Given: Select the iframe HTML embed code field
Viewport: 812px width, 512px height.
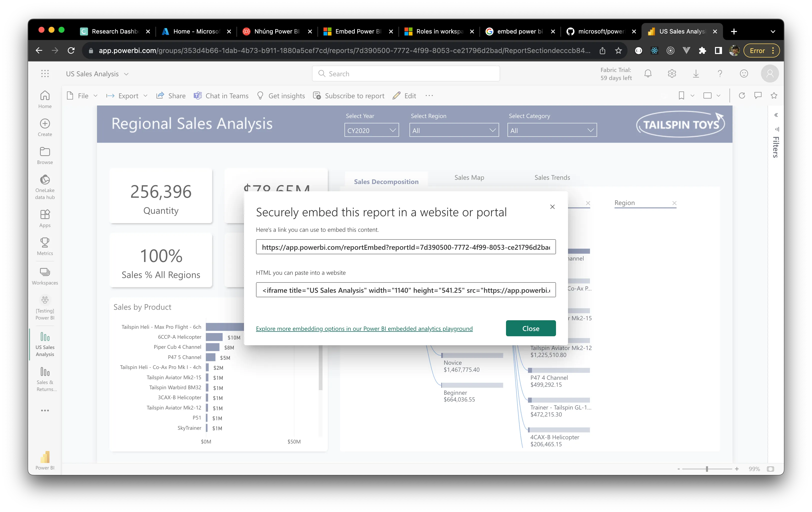Looking at the screenshot, I should (x=406, y=290).
